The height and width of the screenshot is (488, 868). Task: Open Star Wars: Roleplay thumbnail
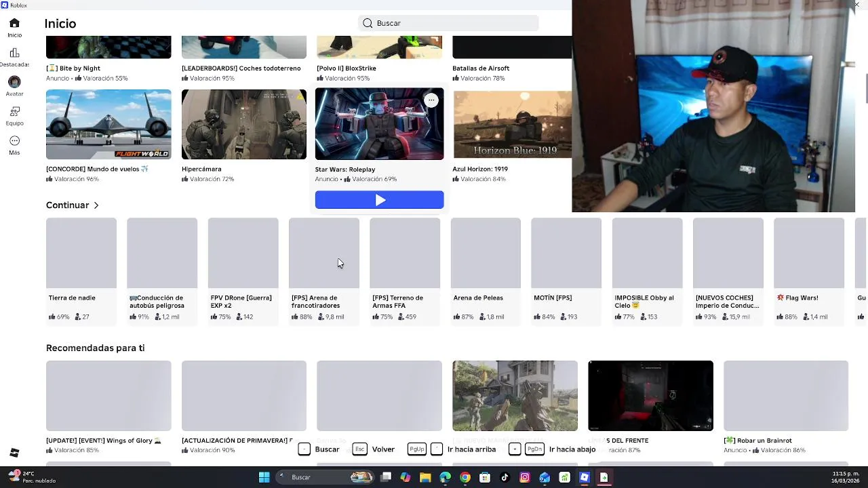click(379, 124)
